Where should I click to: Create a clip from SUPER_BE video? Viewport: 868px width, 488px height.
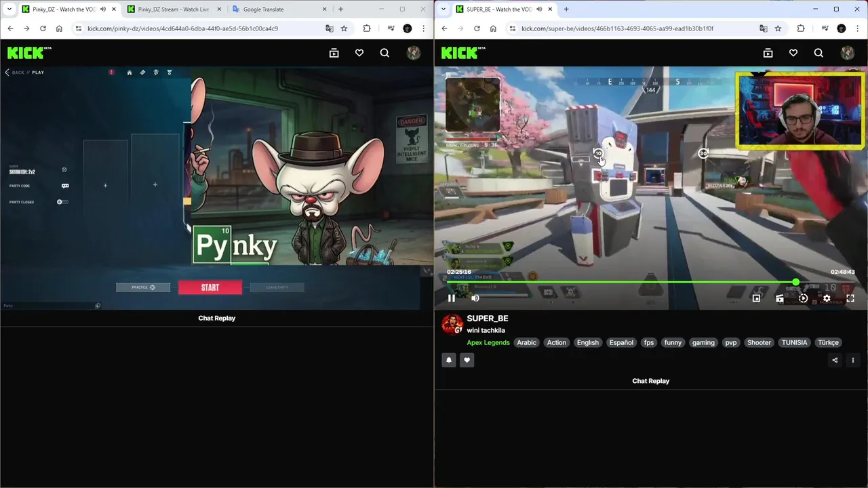[780, 298]
